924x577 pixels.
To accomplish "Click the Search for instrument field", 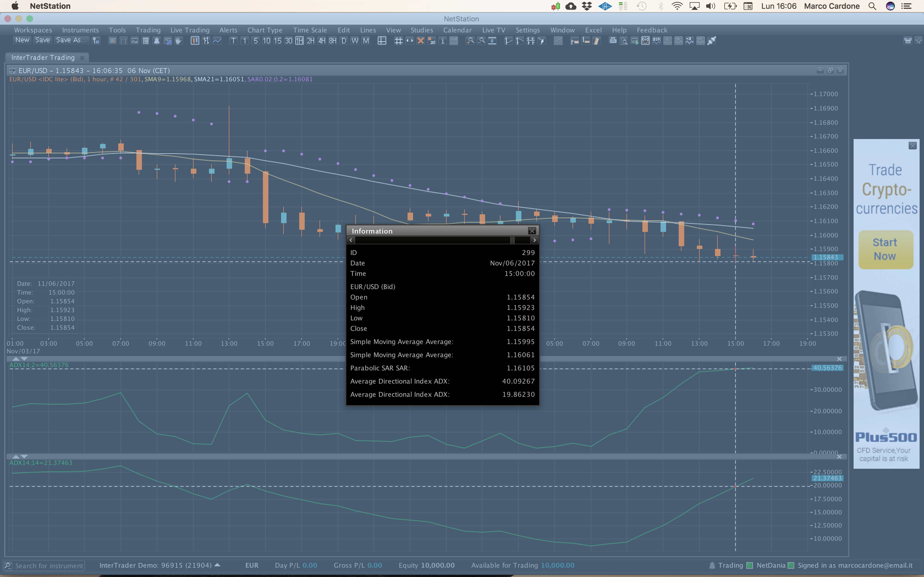I will [x=49, y=565].
